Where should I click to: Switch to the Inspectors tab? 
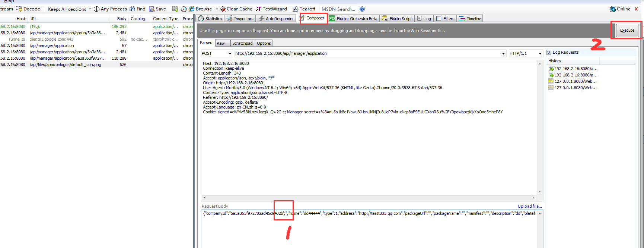(240, 18)
